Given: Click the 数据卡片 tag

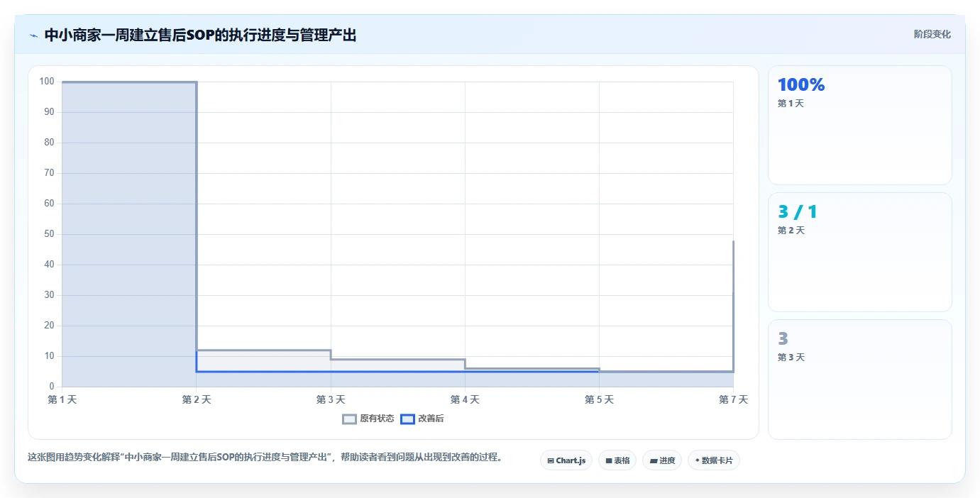Looking at the screenshot, I should 714,460.
